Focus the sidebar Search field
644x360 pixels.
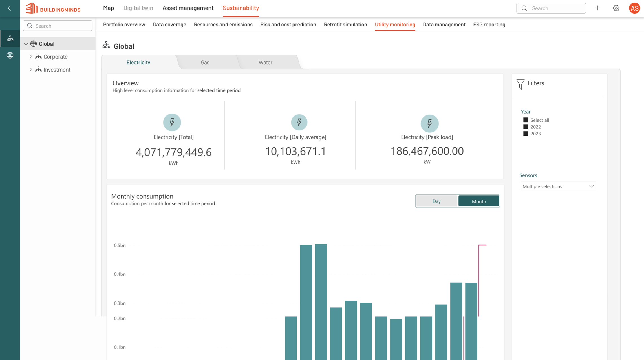(58, 26)
